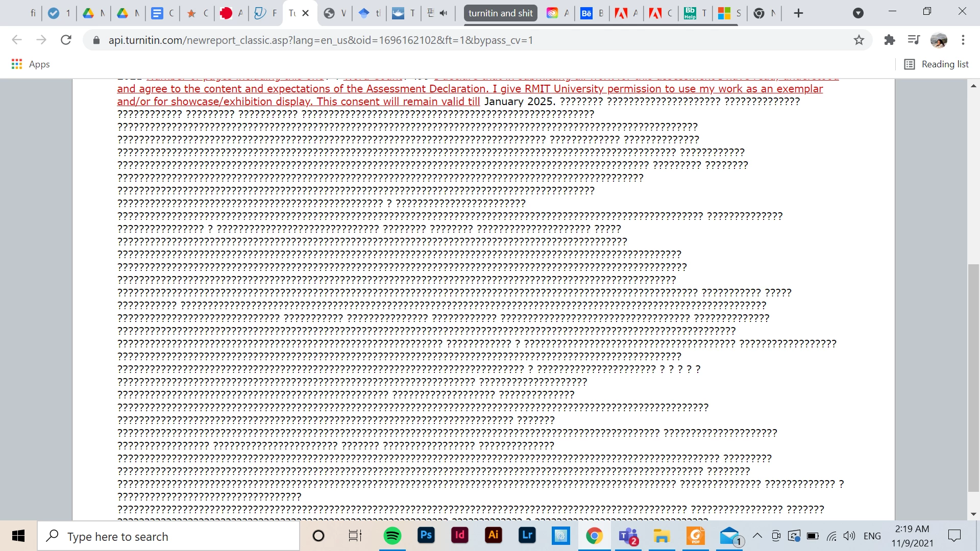Launch Photoshop from the taskbar
Screen dimensions: 980x551
pos(426,536)
